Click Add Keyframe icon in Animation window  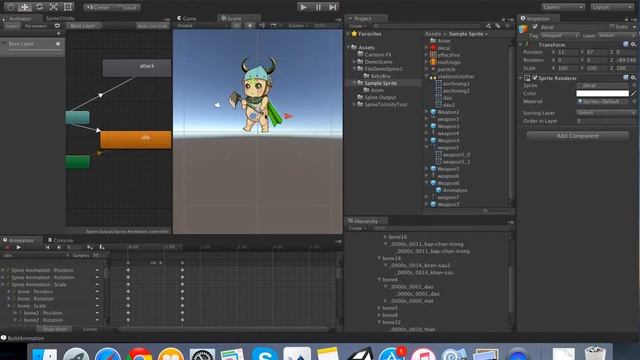(90, 247)
